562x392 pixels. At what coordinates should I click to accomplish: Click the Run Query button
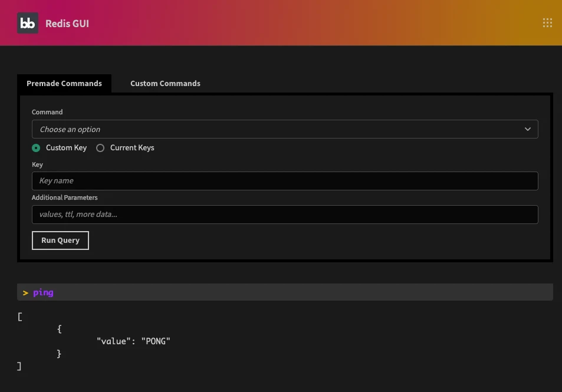60,241
